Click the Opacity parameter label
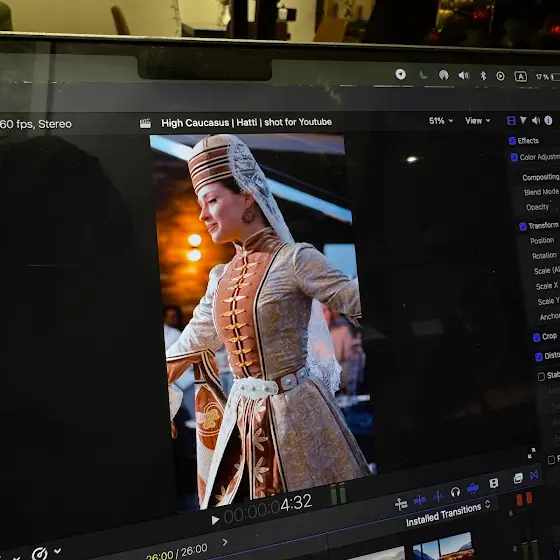 (x=538, y=207)
